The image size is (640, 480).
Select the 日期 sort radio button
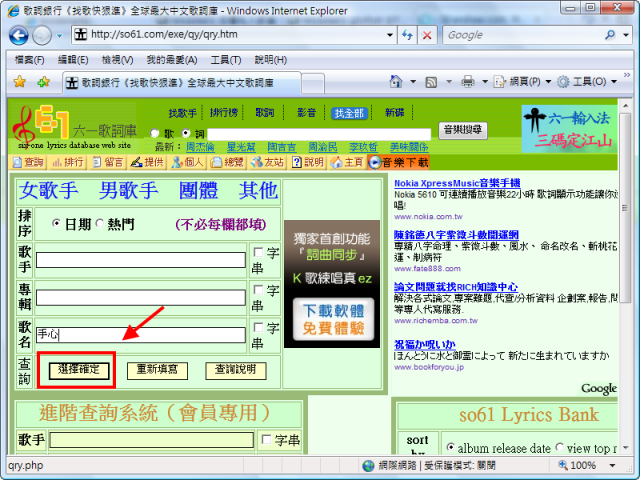click(56, 223)
